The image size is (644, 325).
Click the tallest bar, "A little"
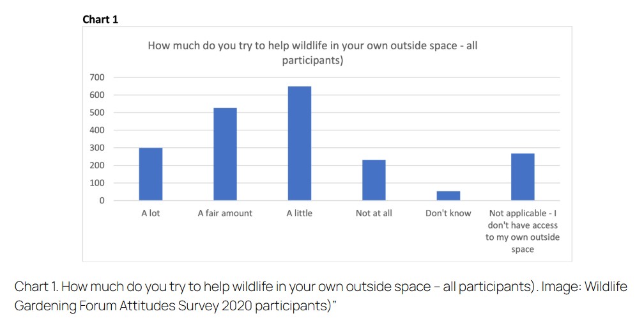(299, 143)
